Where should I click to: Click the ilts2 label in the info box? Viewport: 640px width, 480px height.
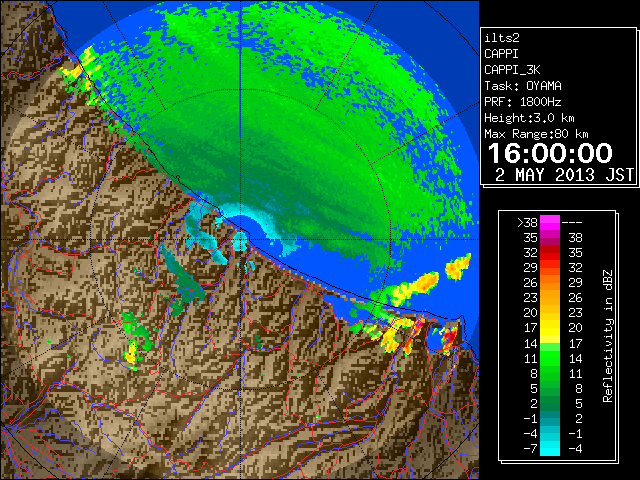(x=502, y=38)
